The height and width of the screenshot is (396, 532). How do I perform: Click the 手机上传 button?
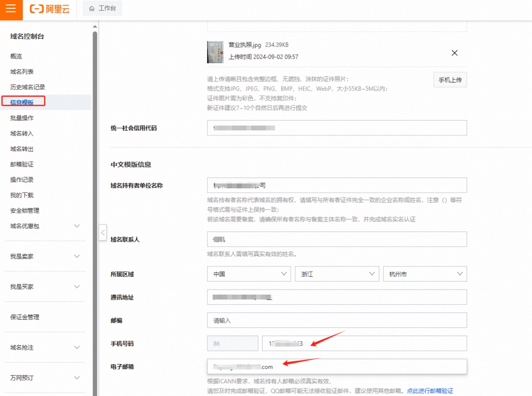pos(450,80)
